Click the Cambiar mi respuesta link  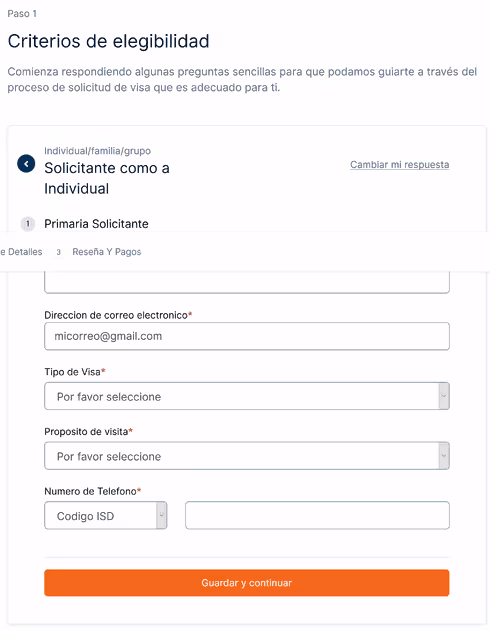click(400, 165)
